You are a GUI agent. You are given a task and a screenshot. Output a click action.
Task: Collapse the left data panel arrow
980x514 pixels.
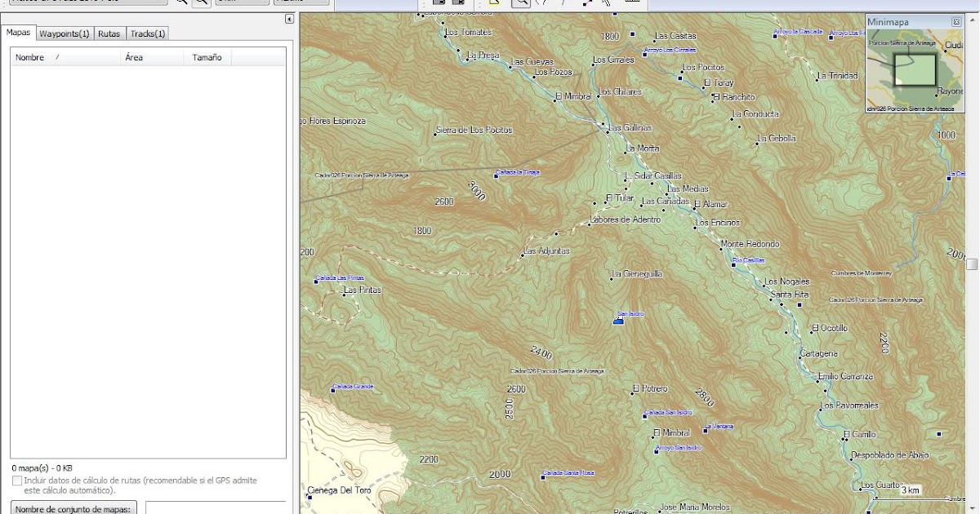(289, 19)
